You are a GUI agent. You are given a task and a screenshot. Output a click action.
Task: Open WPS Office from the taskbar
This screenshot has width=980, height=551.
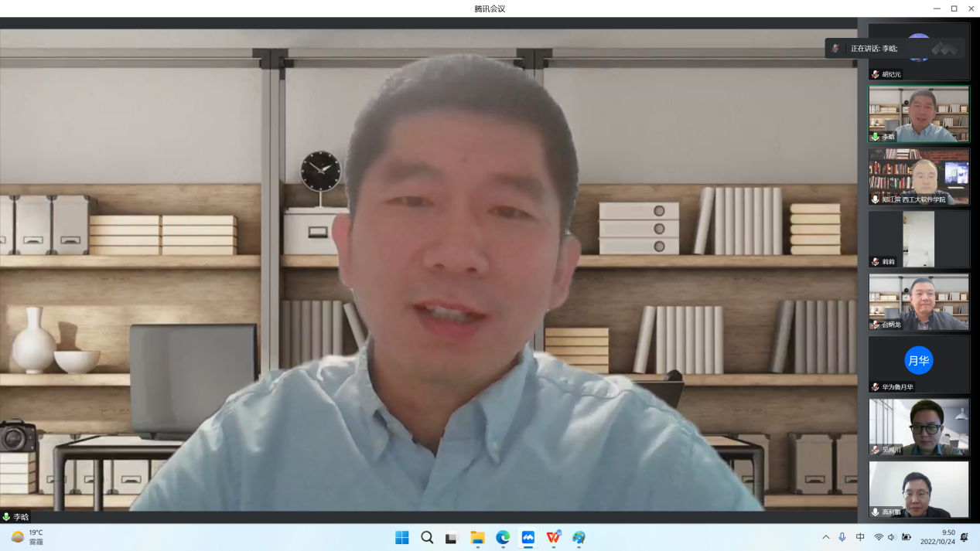point(554,537)
